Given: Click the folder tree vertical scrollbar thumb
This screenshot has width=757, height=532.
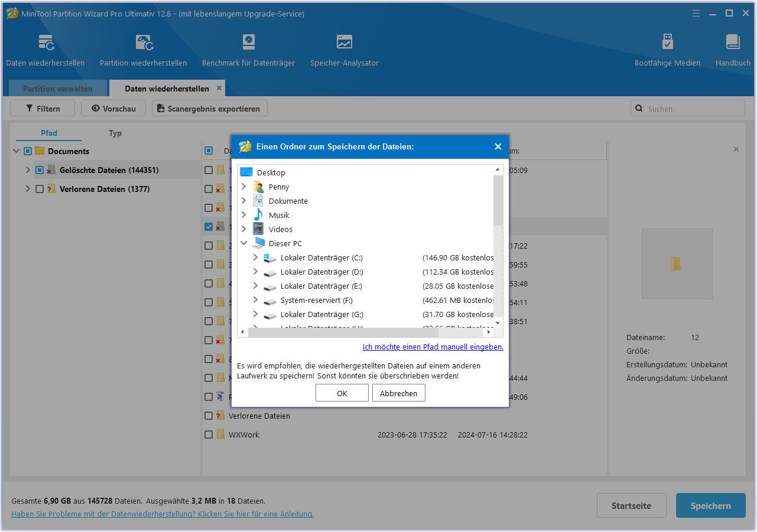Looking at the screenshot, I should coord(498,201).
